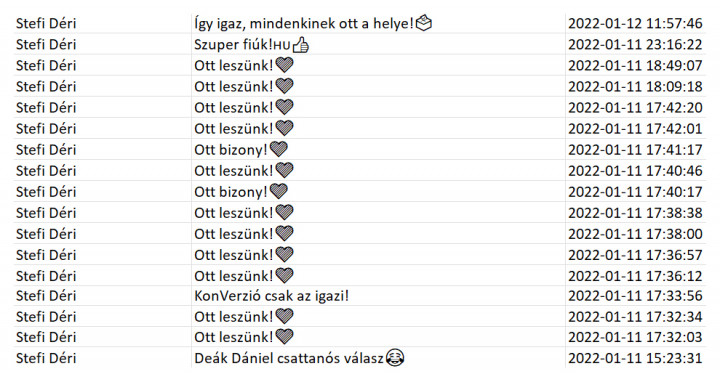
Task: Click the Szuper fiúk! message text
Action: click(234, 45)
